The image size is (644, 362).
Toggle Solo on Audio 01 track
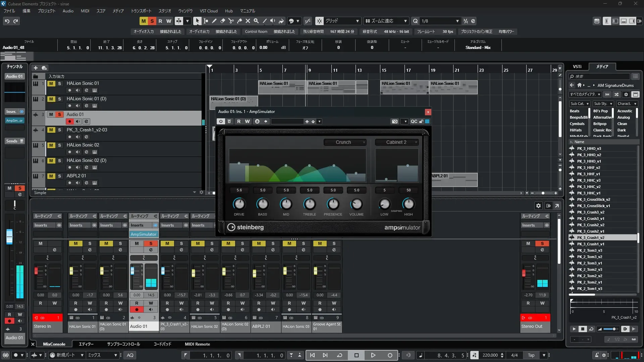[59, 114]
